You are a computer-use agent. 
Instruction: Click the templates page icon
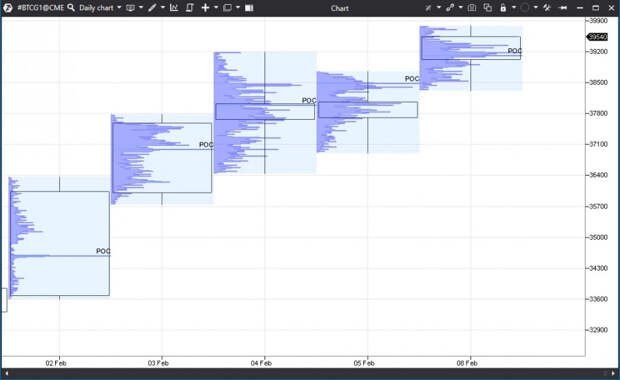coord(189,8)
